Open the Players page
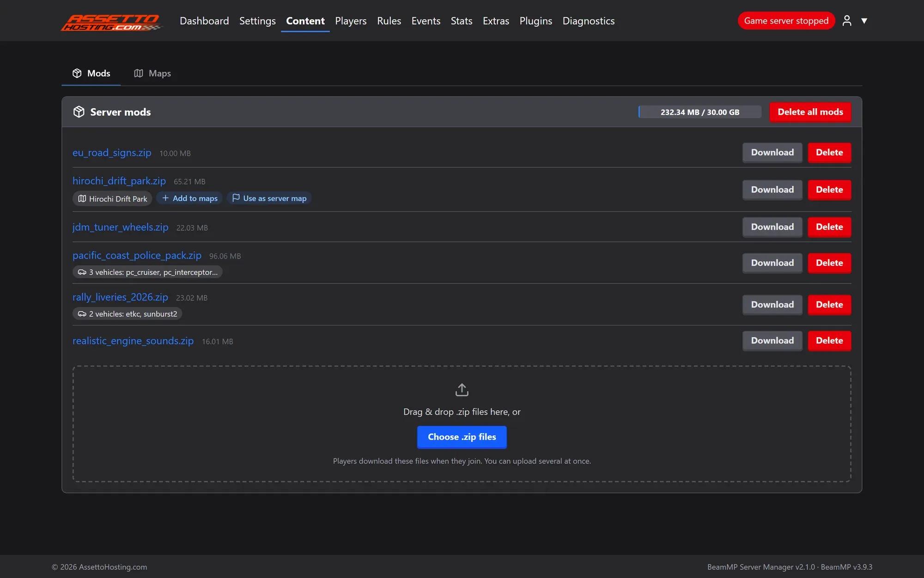 coord(351,21)
